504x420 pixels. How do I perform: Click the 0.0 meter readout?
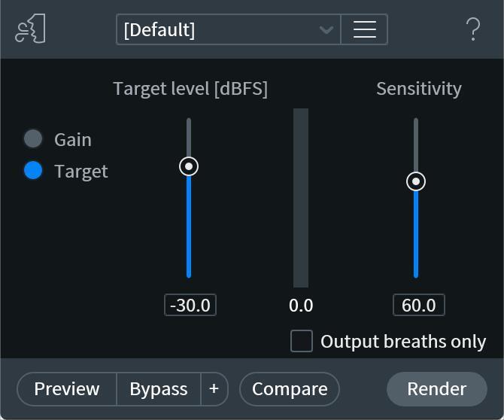(301, 305)
